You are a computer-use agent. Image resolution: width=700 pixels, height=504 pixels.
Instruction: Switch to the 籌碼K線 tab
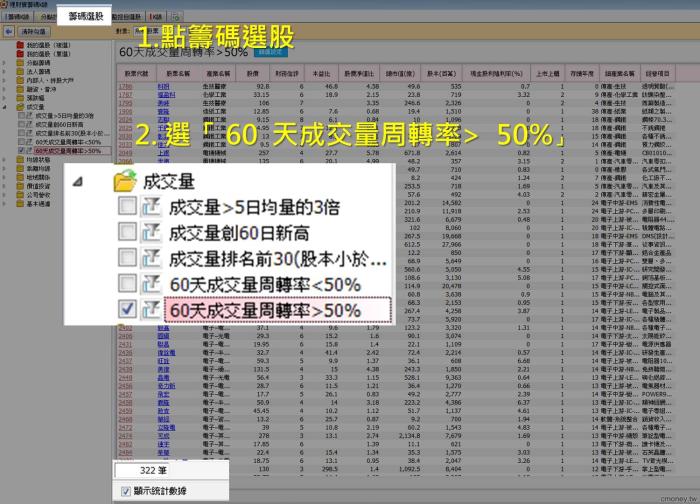pyautogui.click(x=18, y=17)
